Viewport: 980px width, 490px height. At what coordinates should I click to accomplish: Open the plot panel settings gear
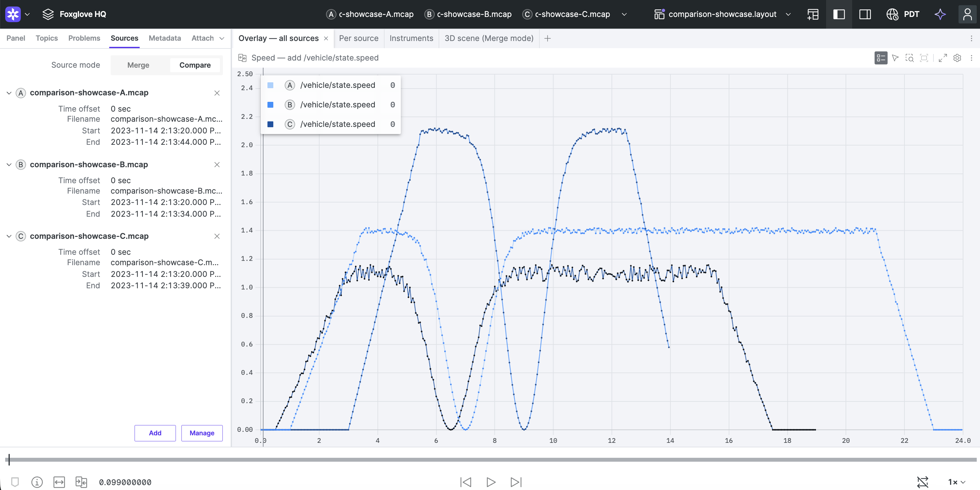coord(957,58)
